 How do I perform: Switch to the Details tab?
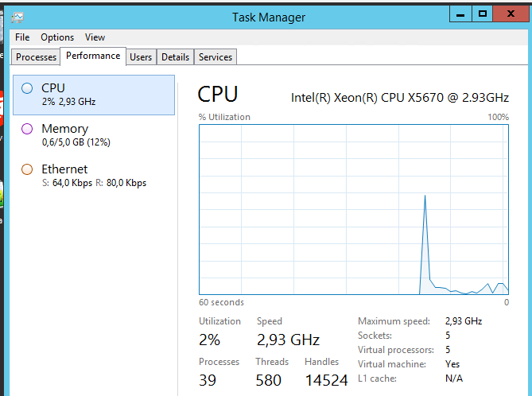175,57
